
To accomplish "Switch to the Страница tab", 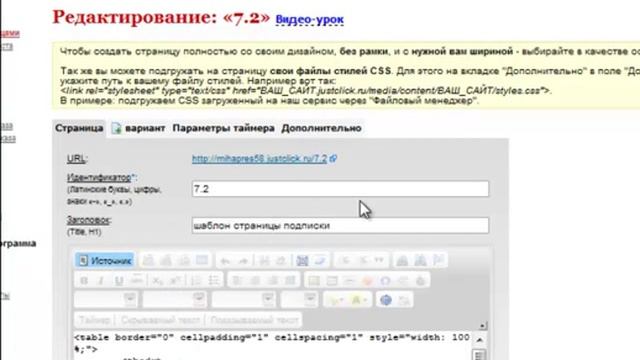I will (x=79, y=128).
